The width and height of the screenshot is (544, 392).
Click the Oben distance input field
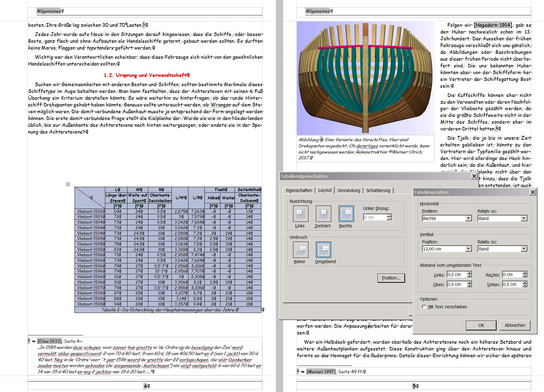click(457, 284)
